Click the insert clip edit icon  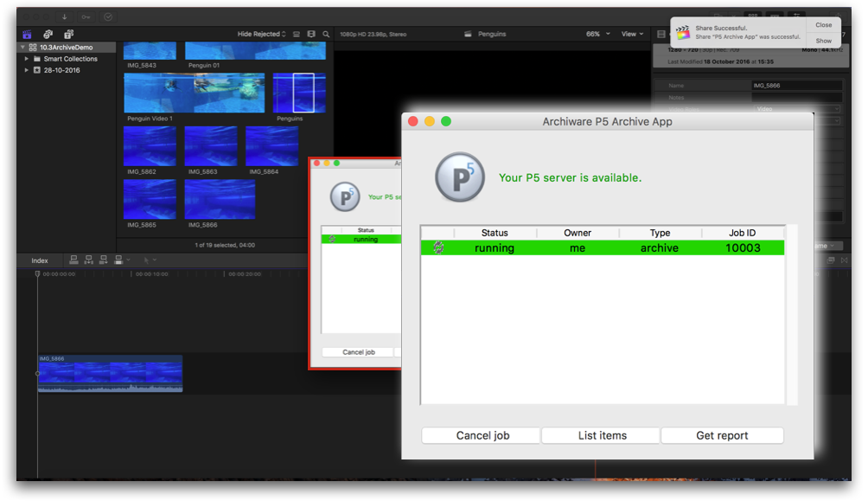[88, 260]
